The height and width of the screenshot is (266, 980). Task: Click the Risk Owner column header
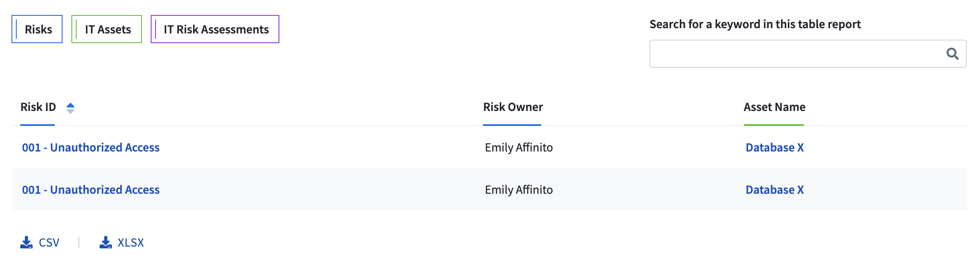pos(513,107)
